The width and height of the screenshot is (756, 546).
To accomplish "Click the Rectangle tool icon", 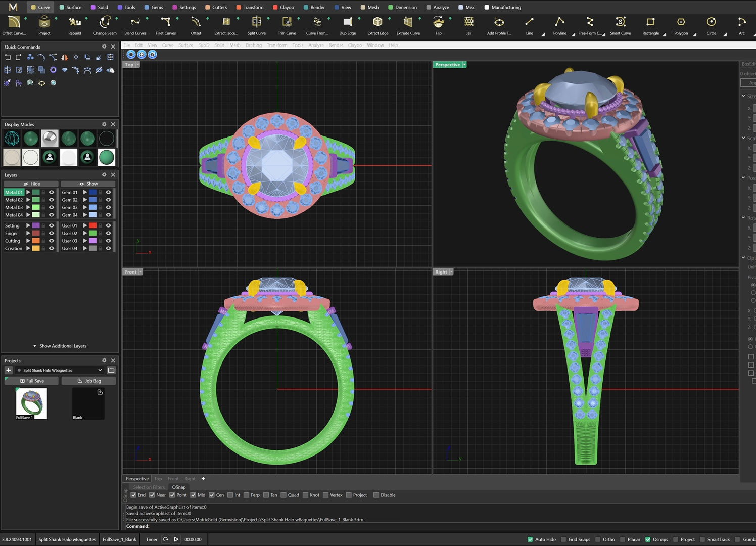I will [650, 22].
